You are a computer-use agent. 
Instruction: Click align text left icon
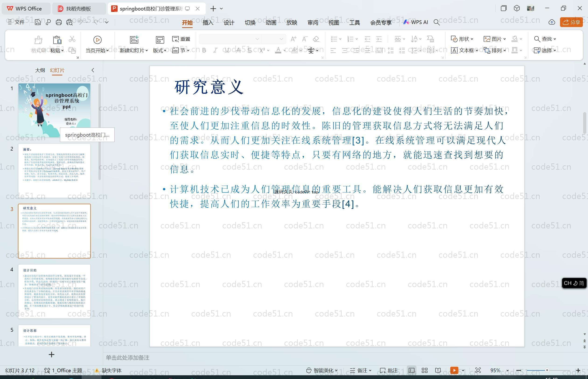tap(333, 50)
